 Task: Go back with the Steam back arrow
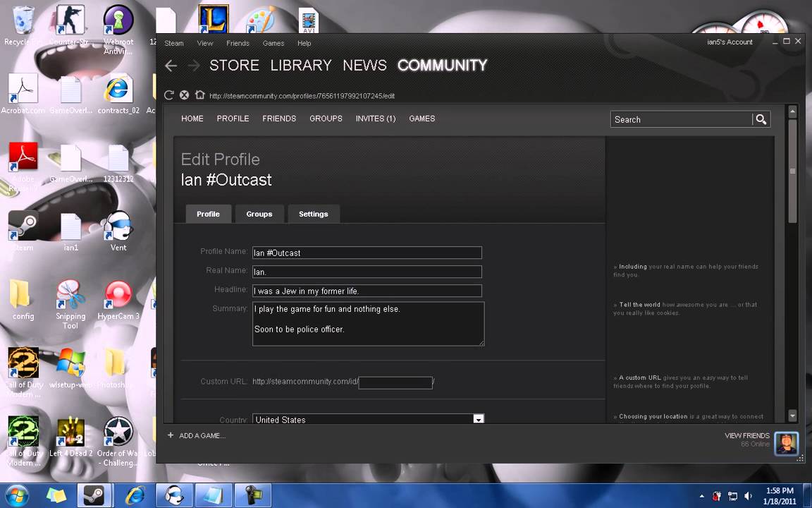tap(171, 66)
